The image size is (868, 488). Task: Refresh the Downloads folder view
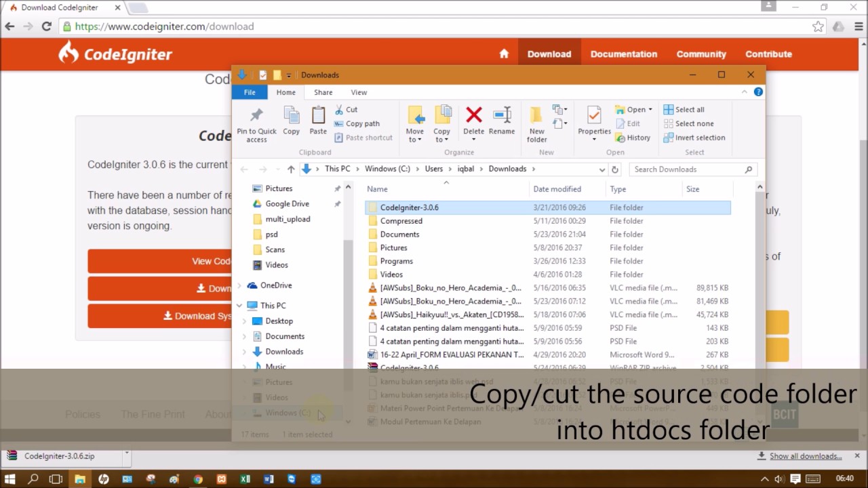click(615, 169)
